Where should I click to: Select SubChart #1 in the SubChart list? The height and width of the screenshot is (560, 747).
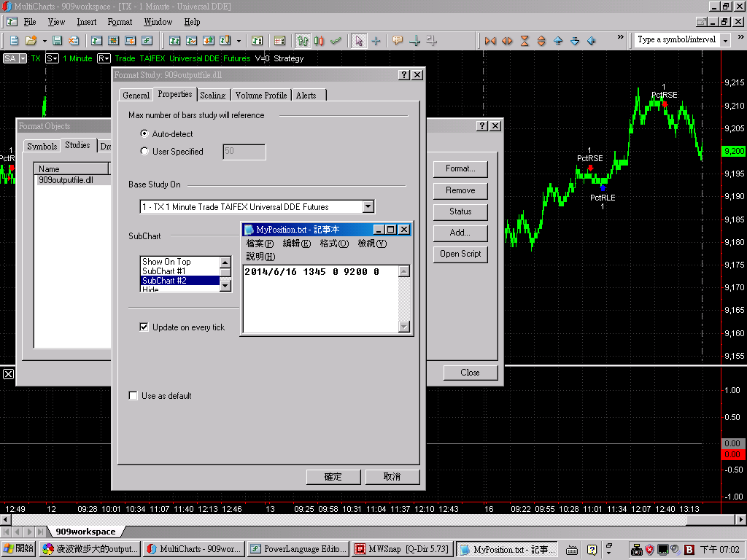[x=180, y=271]
